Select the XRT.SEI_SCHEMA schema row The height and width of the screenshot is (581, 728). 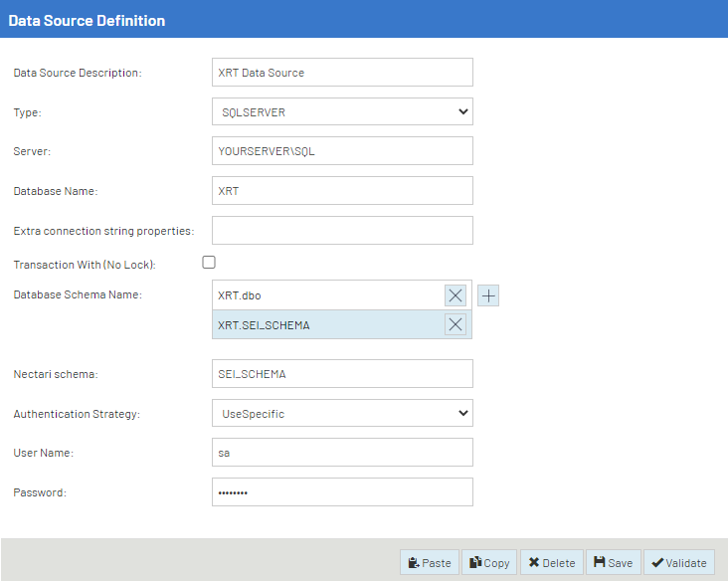click(326, 324)
